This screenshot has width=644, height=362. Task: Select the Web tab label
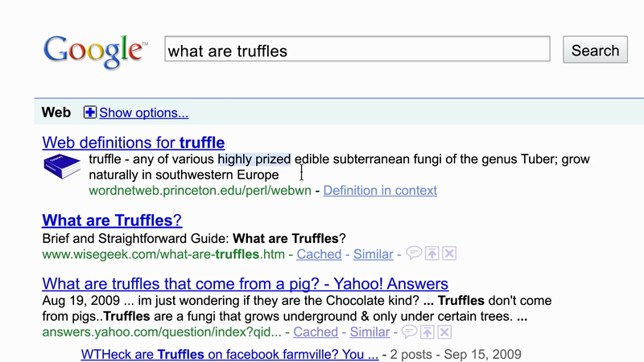point(56,113)
